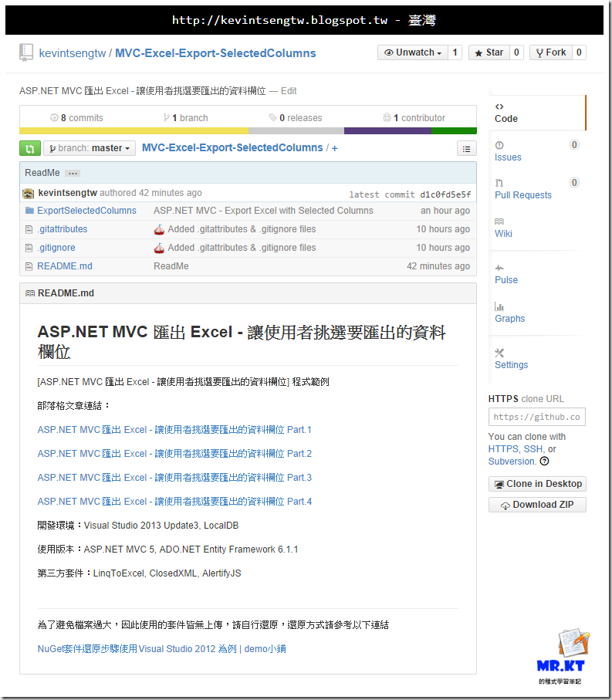Image resolution: width=612 pixels, height=700 pixels.
Task: Click the README.md file icon in list
Action: [29, 266]
